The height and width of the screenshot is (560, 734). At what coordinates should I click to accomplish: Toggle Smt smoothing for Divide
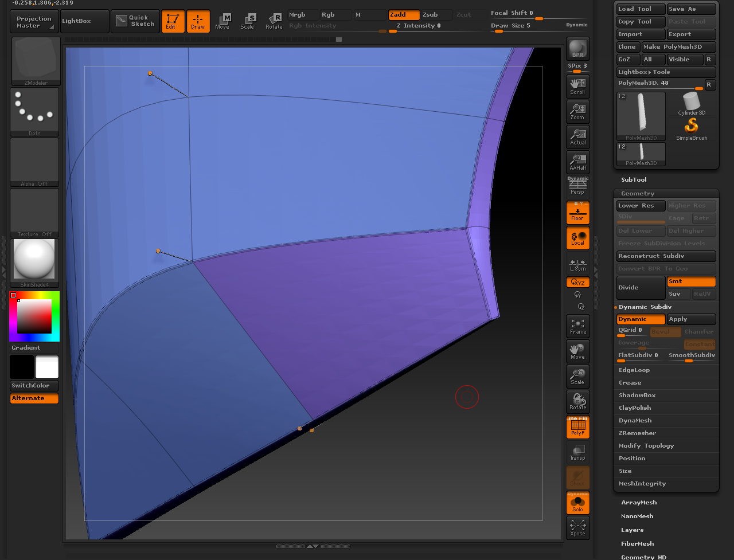tap(691, 281)
